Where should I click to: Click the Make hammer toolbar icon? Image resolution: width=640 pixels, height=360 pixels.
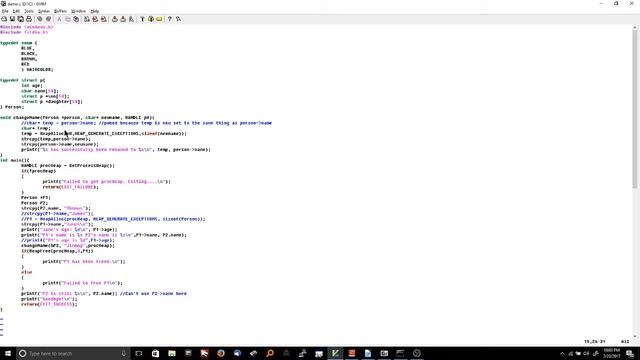pos(142,19)
